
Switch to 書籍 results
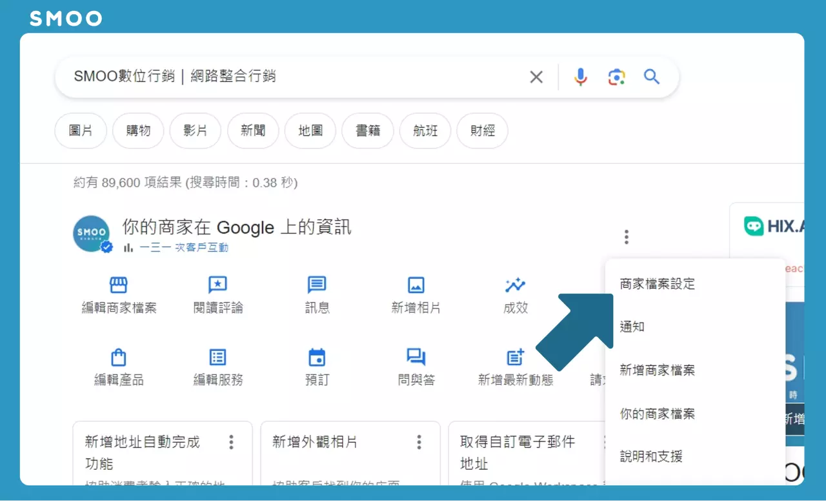[368, 131]
